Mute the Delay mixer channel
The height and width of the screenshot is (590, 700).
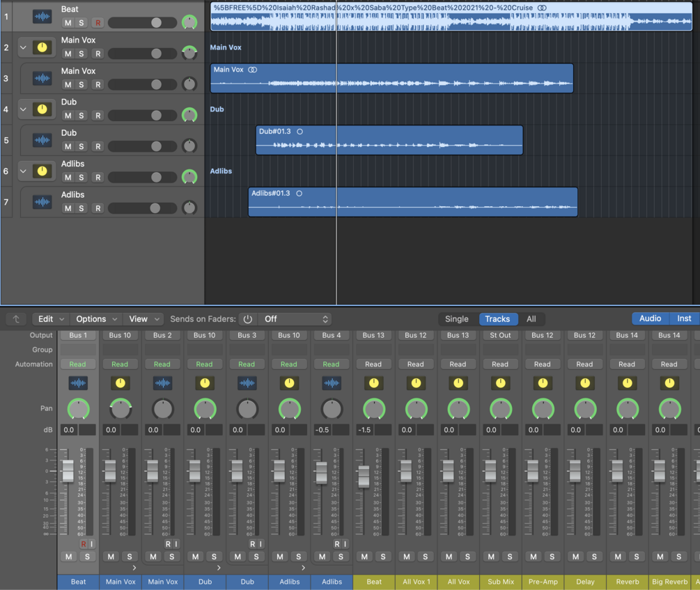575,557
